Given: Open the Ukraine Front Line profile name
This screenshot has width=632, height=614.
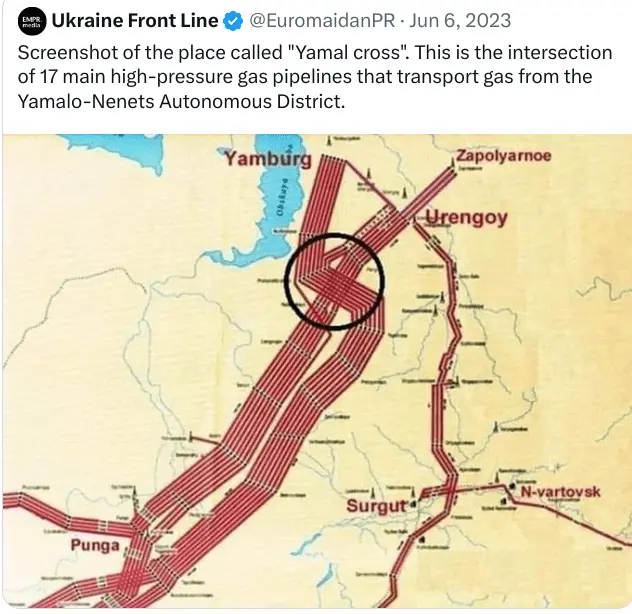Looking at the screenshot, I should tap(135, 21).
